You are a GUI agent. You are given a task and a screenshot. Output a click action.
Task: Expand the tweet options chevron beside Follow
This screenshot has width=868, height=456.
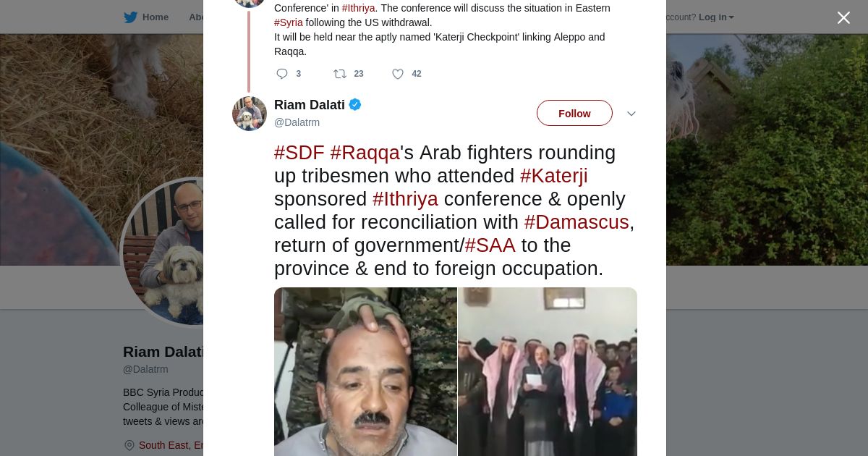[631, 114]
